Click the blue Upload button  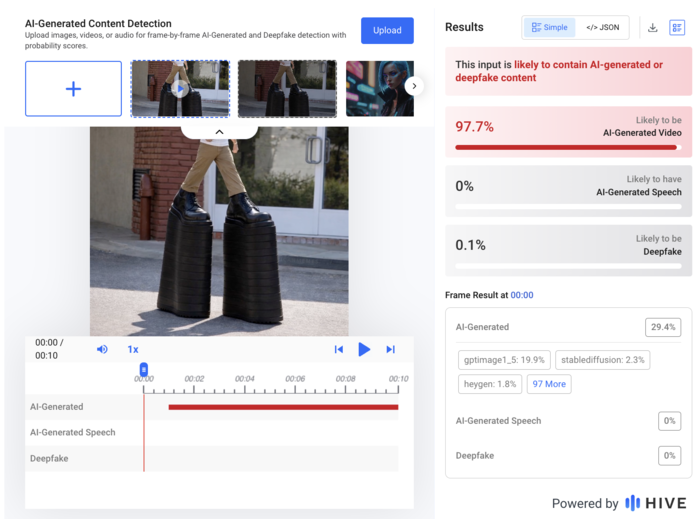pyautogui.click(x=387, y=30)
